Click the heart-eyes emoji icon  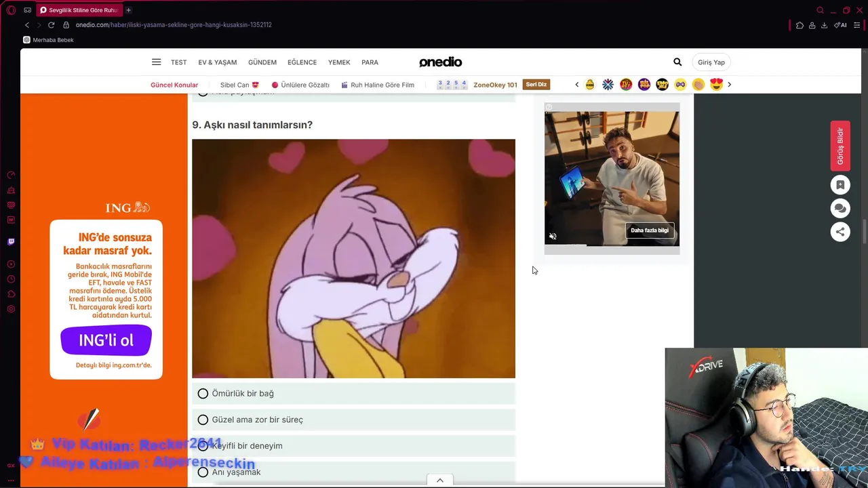click(717, 85)
